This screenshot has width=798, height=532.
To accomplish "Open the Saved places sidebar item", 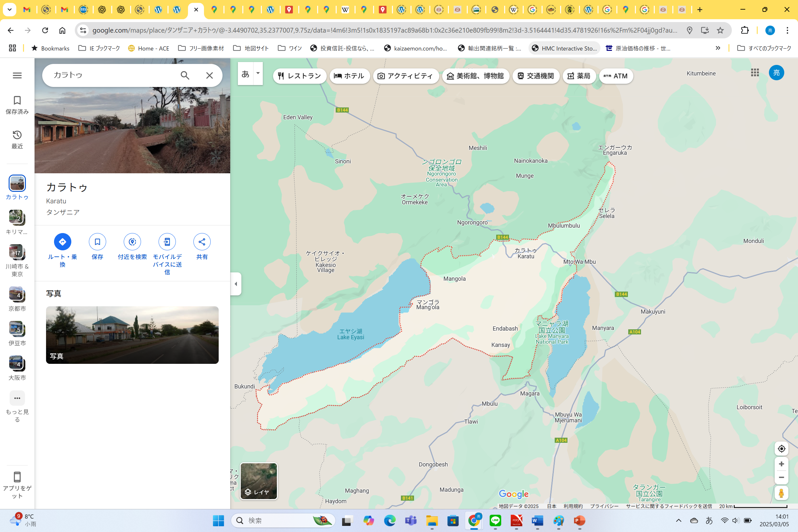I will [17, 105].
